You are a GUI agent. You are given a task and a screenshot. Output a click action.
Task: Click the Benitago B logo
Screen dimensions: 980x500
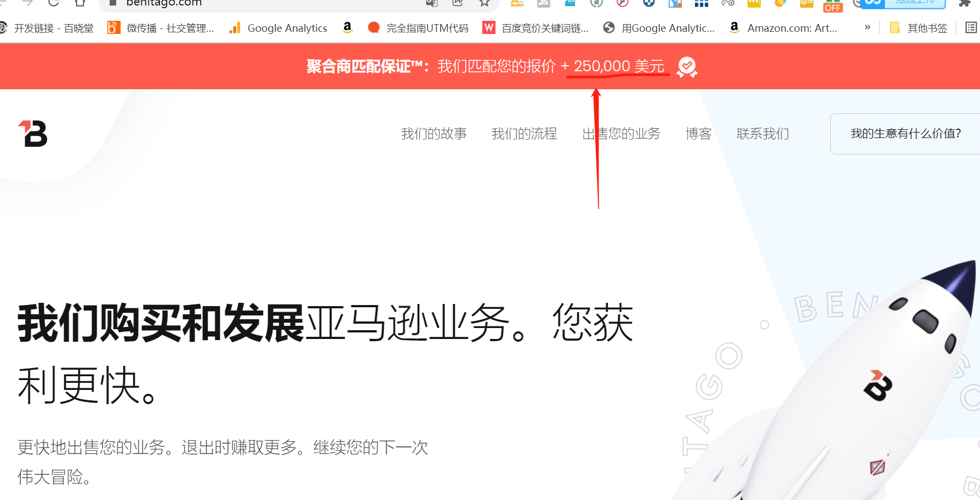click(x=33, y=134)
